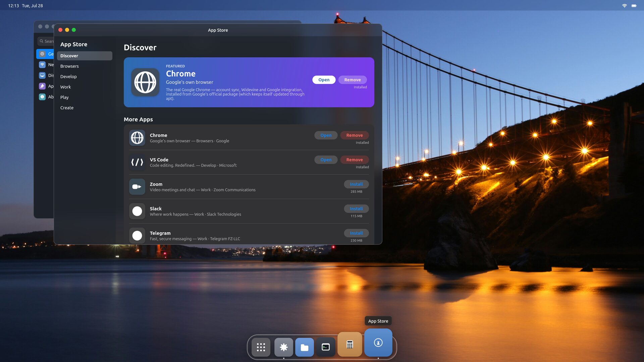Click the search field in Settings window
Viewport: 644px width, 362px height.
coord(46,41)
